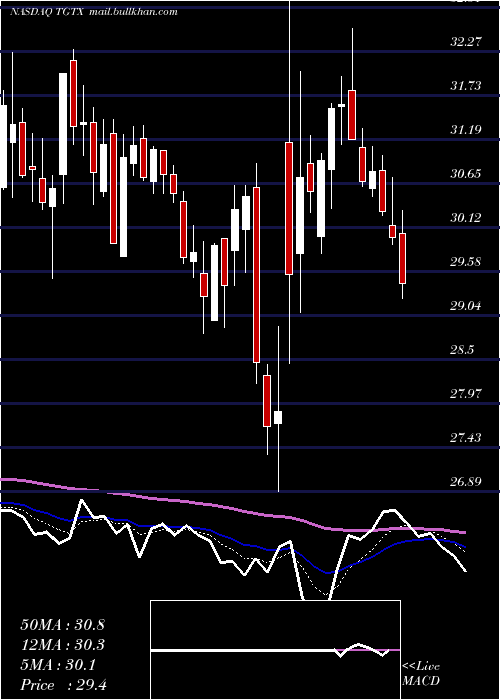Screen dimensions: 500x700
Task: Click the 30.12 price axis label
Action: pos(466,218)
